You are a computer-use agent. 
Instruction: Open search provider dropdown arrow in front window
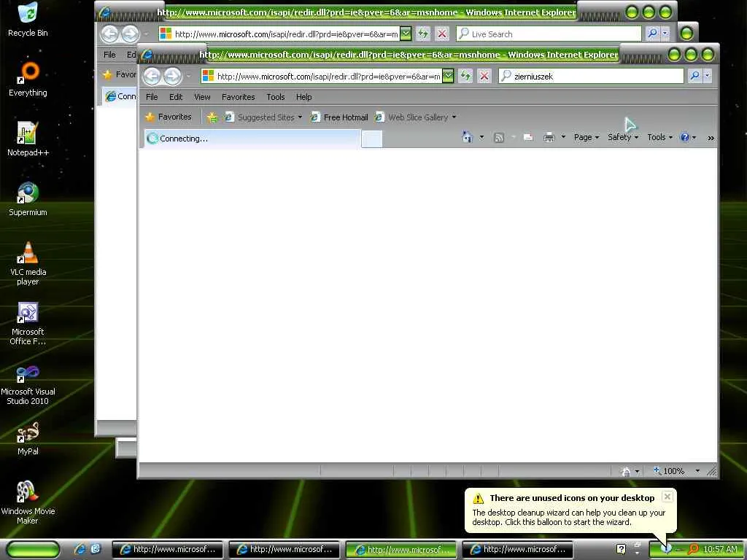coord(707,76)
